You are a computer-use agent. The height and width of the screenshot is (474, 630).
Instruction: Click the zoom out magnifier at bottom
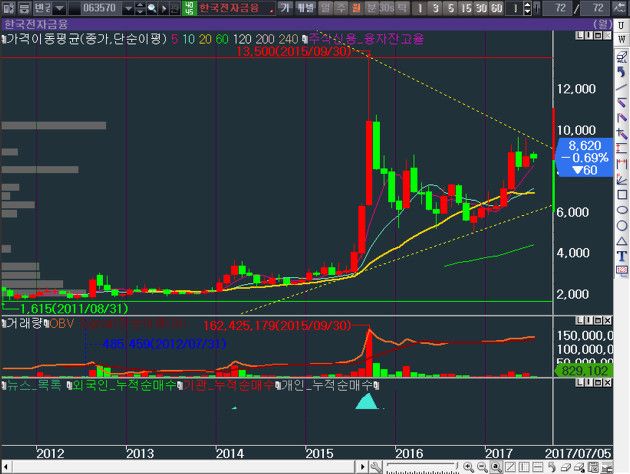click(x=482, y=467)
